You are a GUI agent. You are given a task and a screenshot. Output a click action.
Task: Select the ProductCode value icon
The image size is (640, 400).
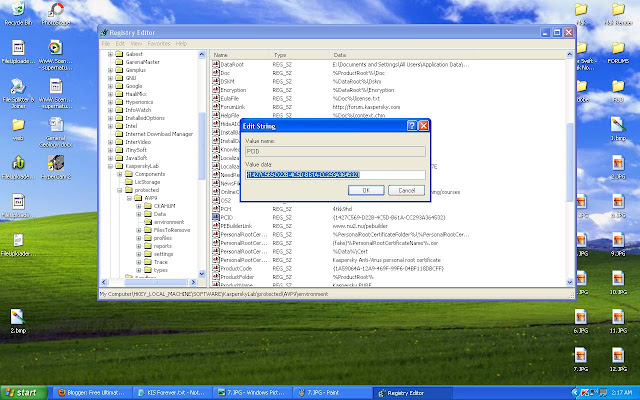click(216, 268)
